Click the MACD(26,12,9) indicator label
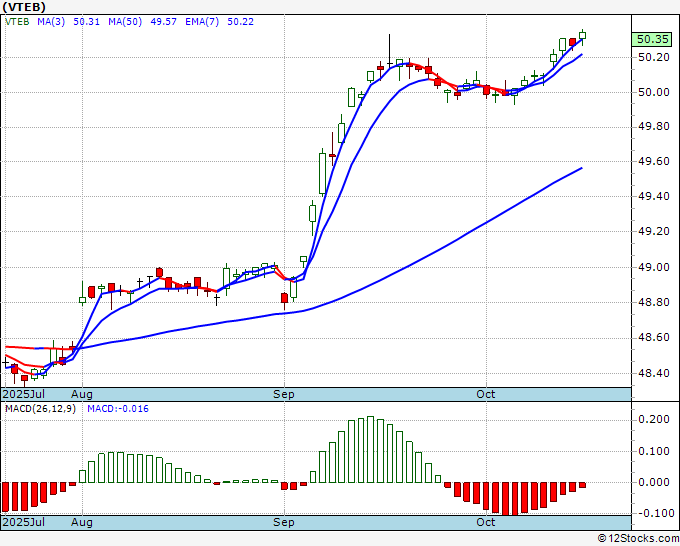 click(x=40, y=409)
